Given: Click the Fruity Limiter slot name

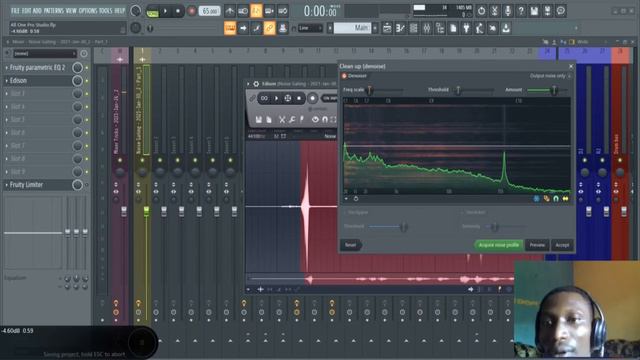Looking at the screenshot, I should pyautogui.click(x=27, y=185).
